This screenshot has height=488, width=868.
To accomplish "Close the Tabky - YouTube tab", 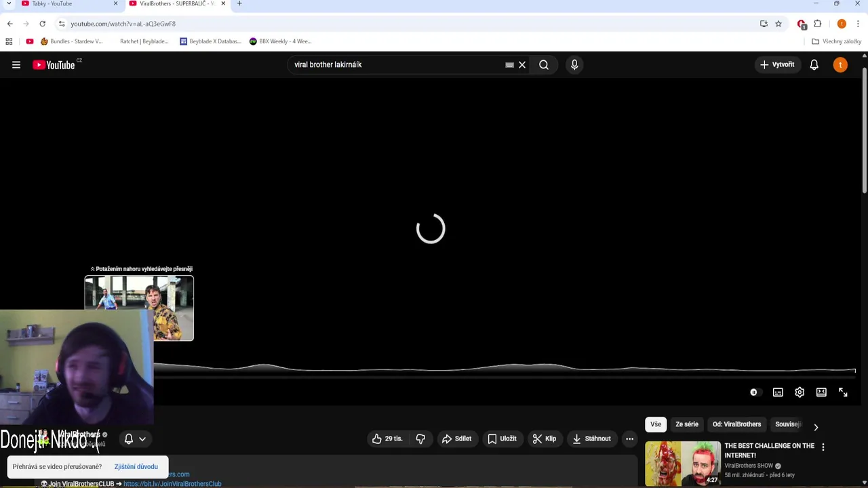I will 115,3.
